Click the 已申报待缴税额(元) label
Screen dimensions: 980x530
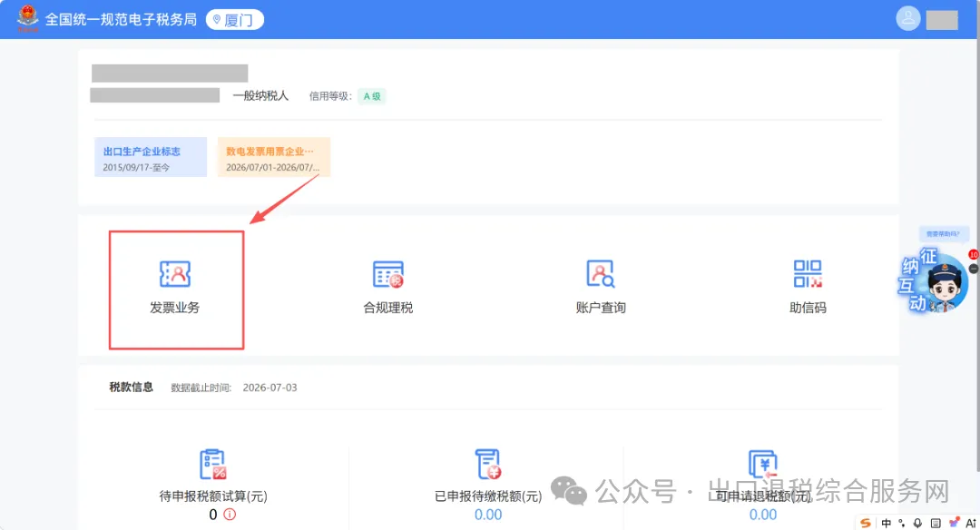[488, 496]
